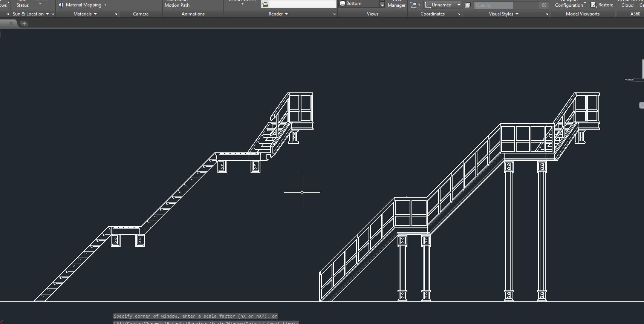Close the current drawing tab
Screen dimensions: 644x324
(x=11, y=23)
